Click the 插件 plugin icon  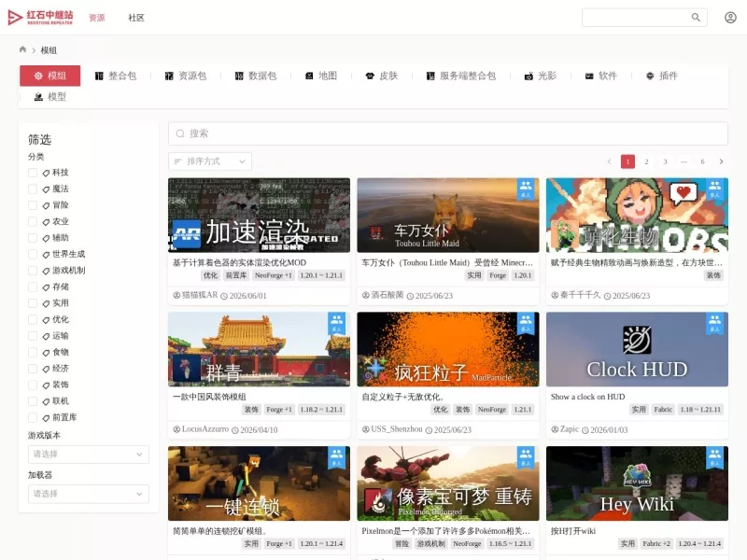(x=650, y=76)
